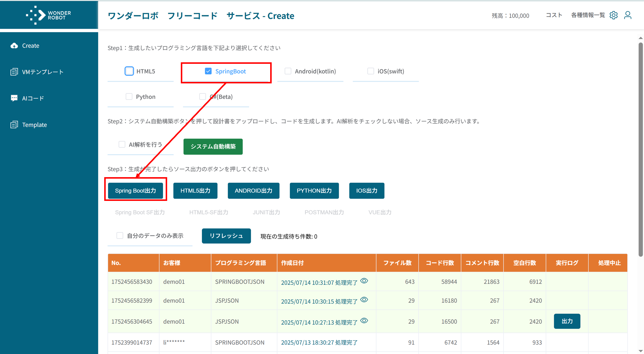
Task: Click the リフレッシュ button
Action: tap(226, 236)
